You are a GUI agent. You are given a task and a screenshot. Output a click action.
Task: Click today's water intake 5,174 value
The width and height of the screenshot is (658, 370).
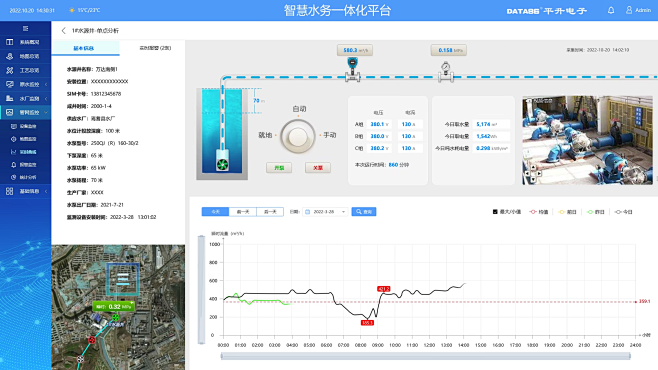pos(491,124)
